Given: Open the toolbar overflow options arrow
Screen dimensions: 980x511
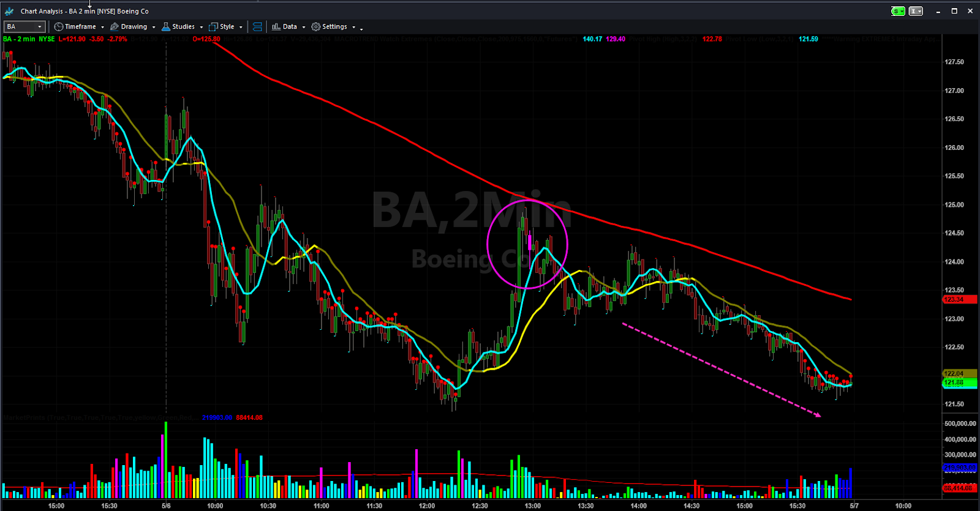Looking at the screenshot, I should pos(361,28).
